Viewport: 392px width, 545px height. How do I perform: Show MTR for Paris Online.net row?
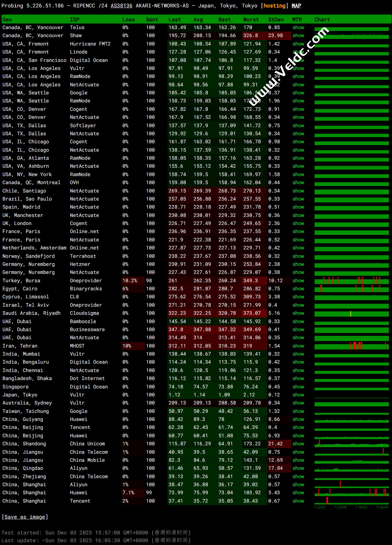[298, 231]
